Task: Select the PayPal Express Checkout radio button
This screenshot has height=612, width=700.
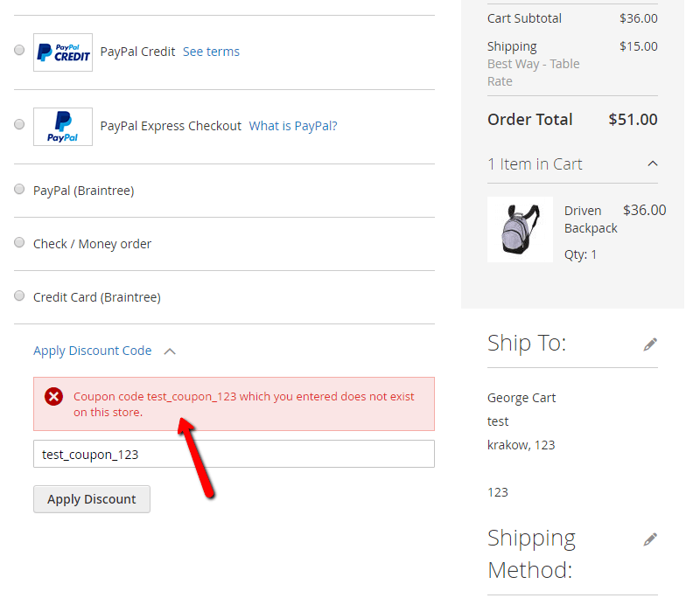Action: tap(19, 125)
